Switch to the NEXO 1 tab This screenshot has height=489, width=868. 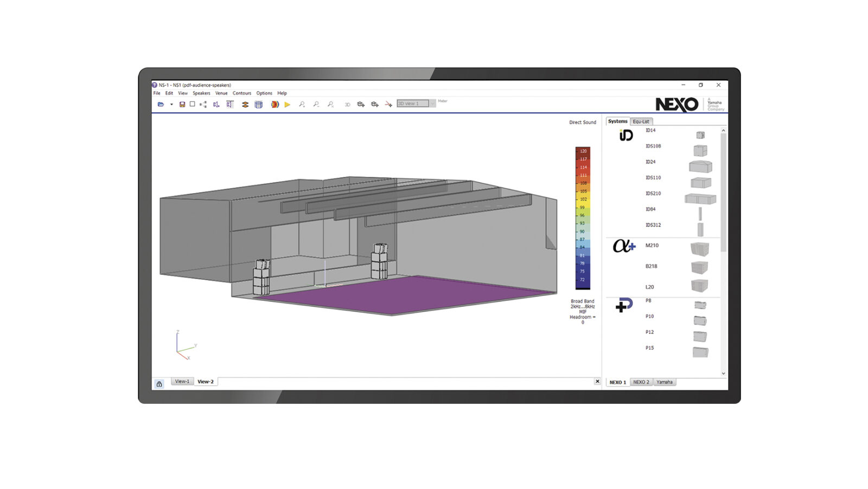617,382
